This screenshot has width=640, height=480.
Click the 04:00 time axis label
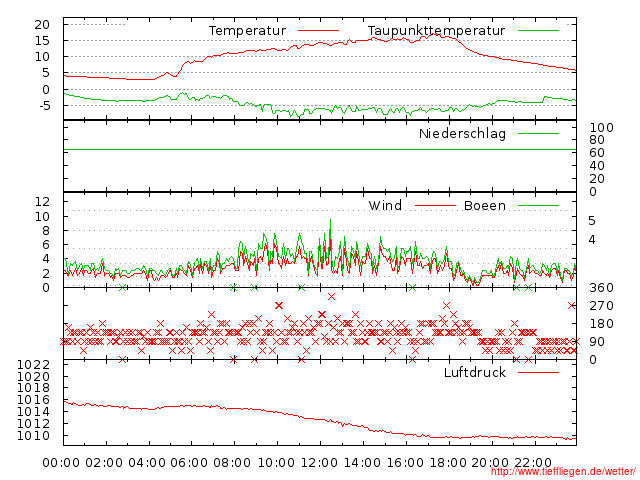click(x=147, y=463)
